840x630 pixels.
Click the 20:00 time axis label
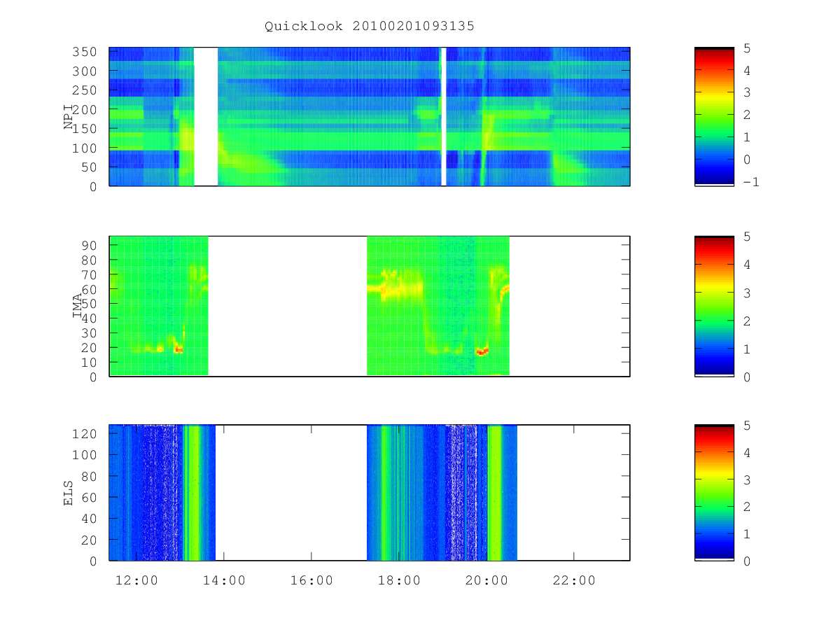point(486,580)
